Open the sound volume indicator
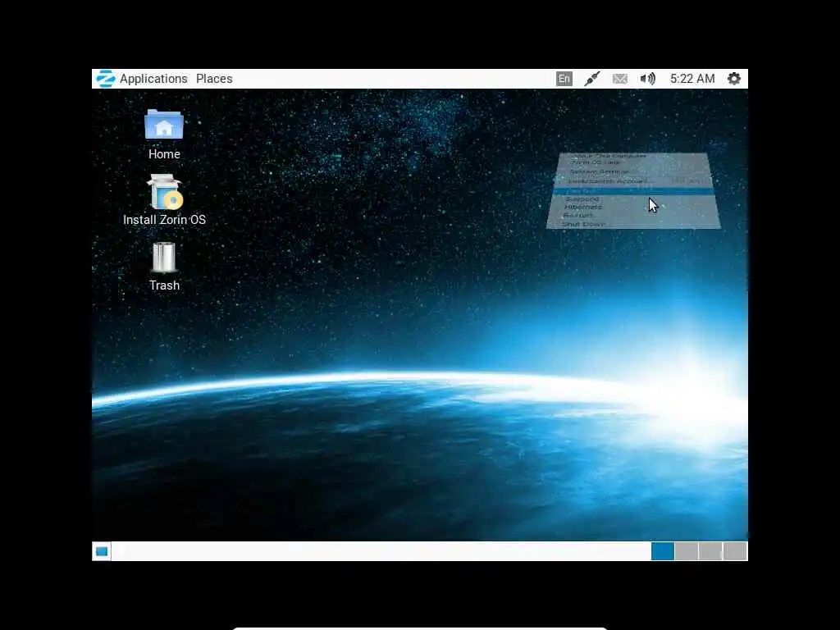Viewport: 840px width, 630px height. 648,79
